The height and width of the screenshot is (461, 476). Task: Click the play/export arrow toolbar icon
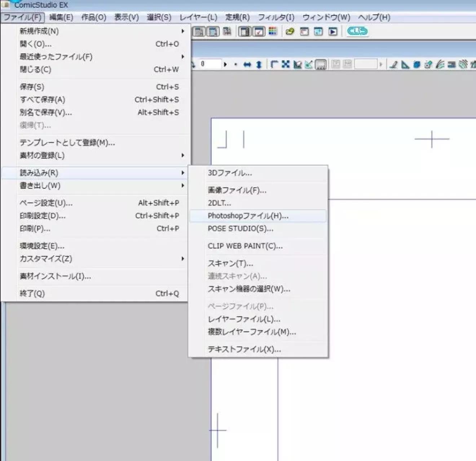click(x=332, y=31)
